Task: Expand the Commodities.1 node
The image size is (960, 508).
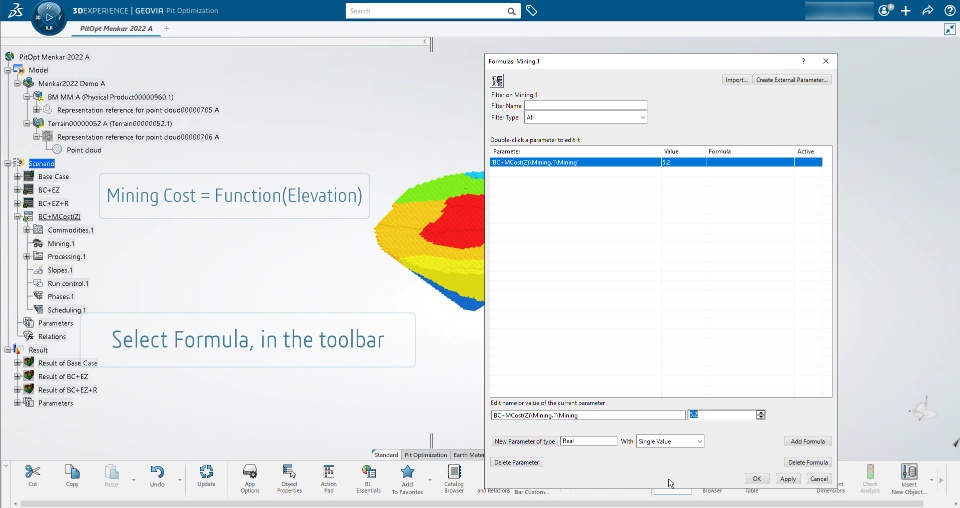Action: [27, 230]
